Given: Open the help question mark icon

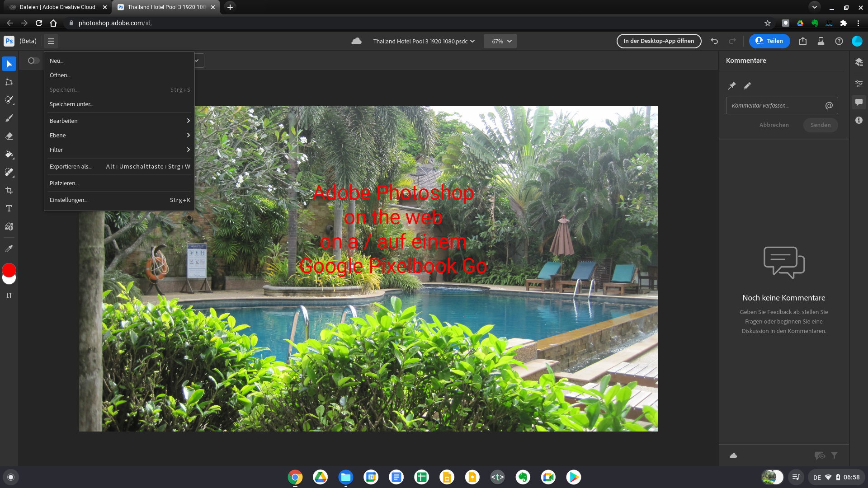Looking at the screenshot, I should [839, 41].
